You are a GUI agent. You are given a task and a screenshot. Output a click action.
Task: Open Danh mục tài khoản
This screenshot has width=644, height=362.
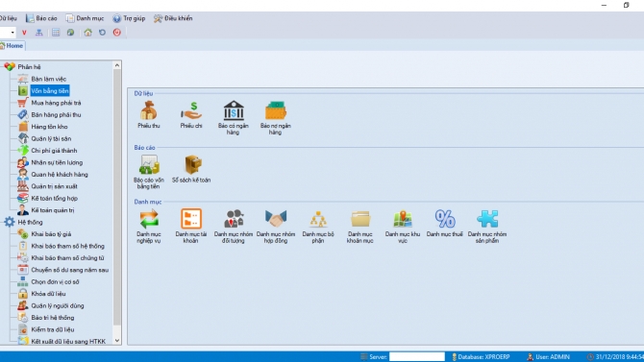point(191,227)
